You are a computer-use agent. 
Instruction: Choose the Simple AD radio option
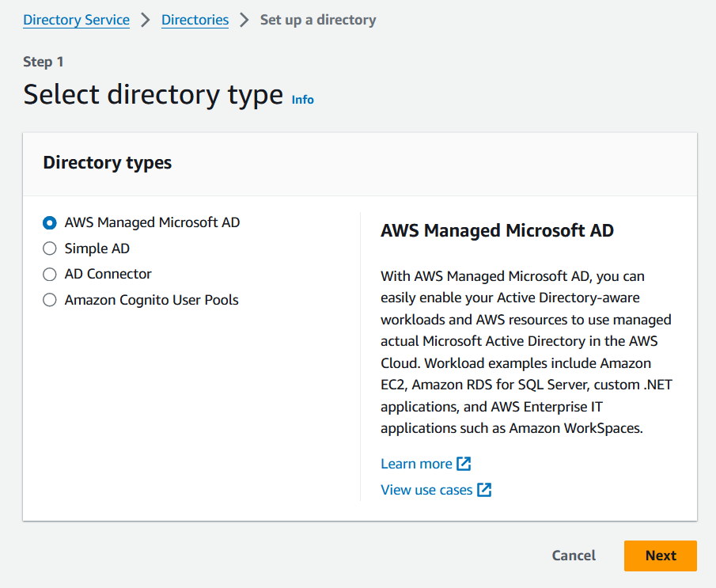tap(50, 248)
